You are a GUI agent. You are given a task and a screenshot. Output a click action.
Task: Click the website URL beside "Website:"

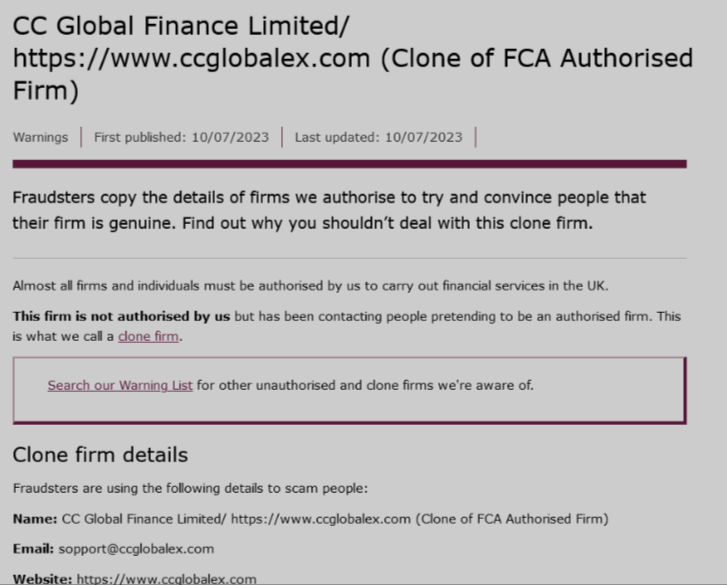pyautogui.click(x=166, y=578)
